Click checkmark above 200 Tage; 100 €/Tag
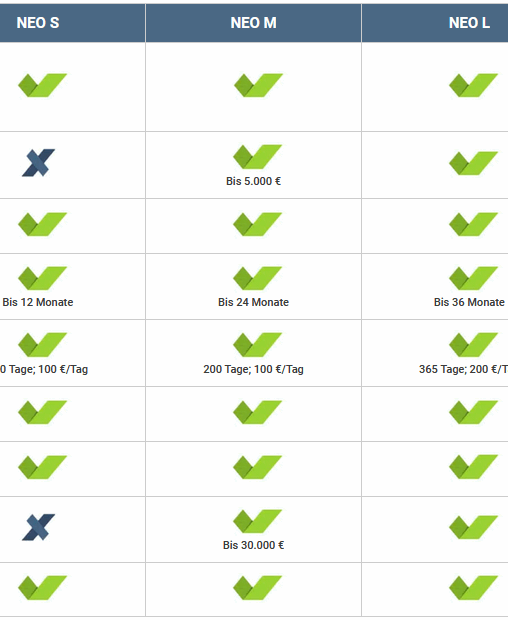Image resolution: width=508 pixels, height=620 pixels. point(257,344)
